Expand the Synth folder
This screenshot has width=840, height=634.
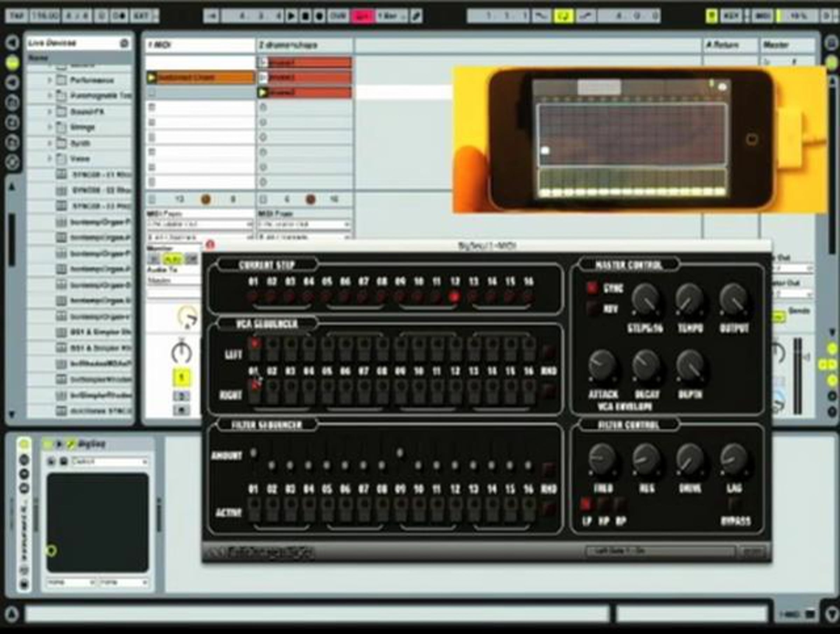tap(49, 143)
